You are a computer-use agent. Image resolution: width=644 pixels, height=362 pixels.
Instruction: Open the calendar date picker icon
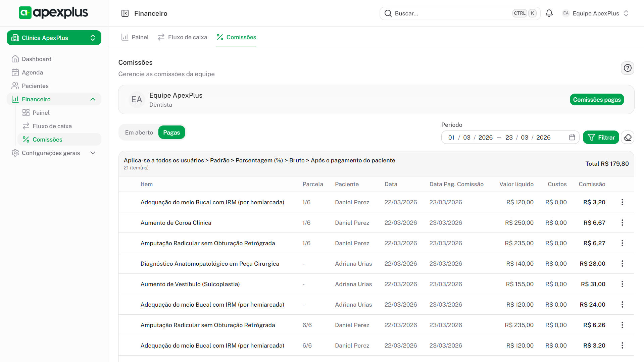click(x=572, y=138)
